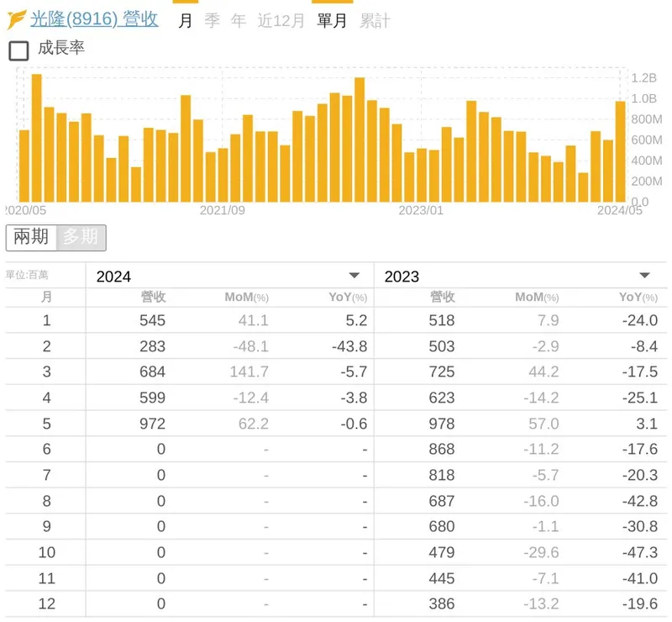Select 2023 revenue value 445
The width and height of the screenshot is (672, 622).
442,578
